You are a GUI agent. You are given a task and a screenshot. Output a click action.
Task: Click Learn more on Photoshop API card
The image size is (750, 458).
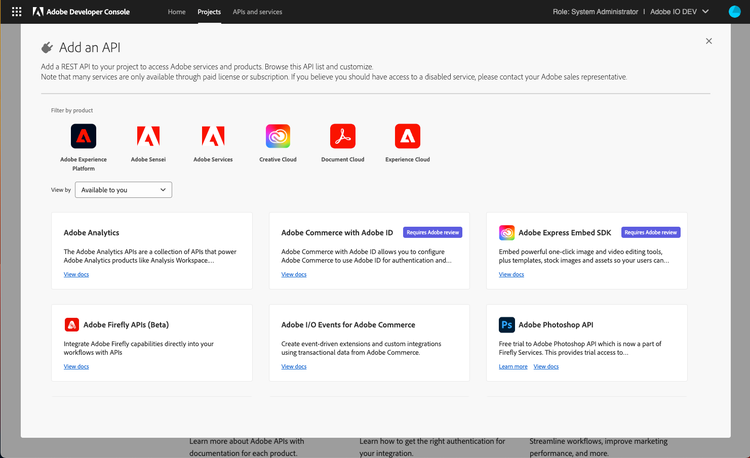pyautogui.click(x=513, y=367)
